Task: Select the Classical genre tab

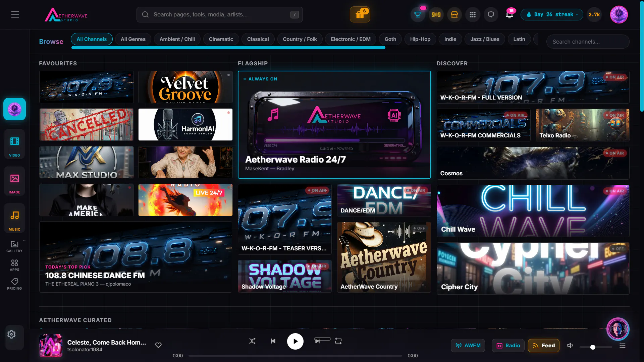Action: click(258, 39)
